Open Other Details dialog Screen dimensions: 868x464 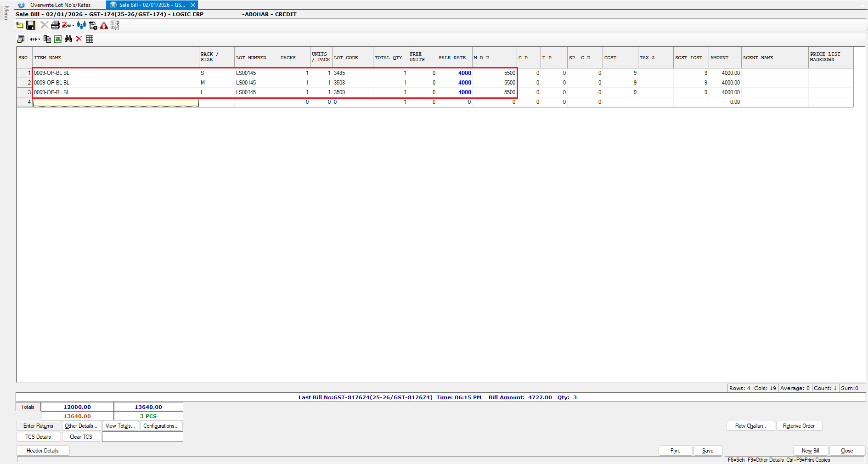coord(81,426)
